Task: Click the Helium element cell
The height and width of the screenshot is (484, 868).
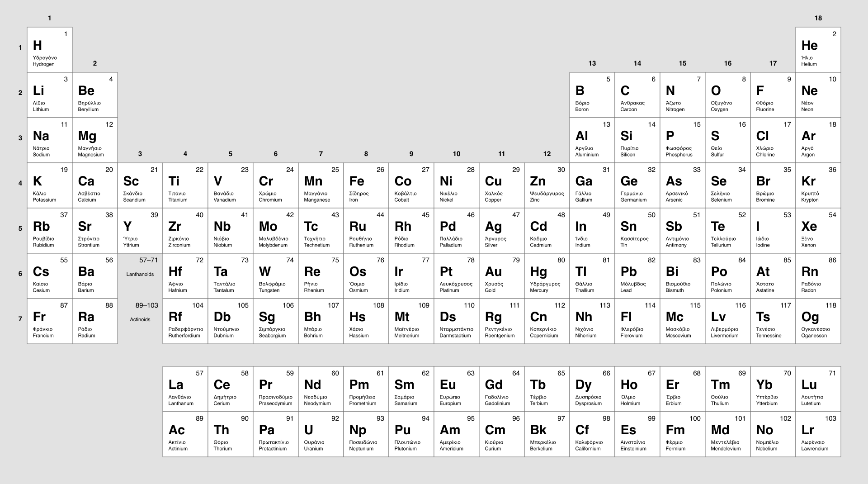Action: click(x=818, y=50)
